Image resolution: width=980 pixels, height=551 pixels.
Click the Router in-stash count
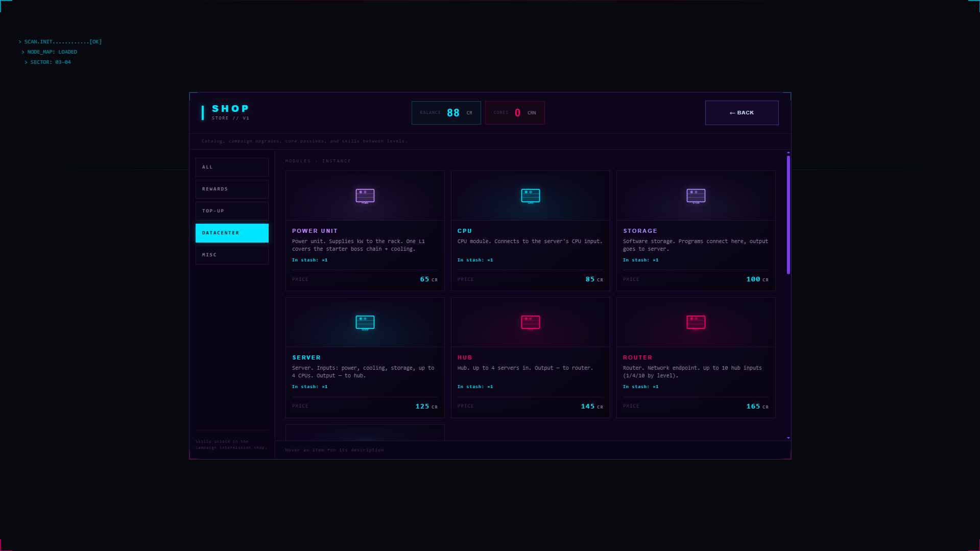click(x=641, y=387)
